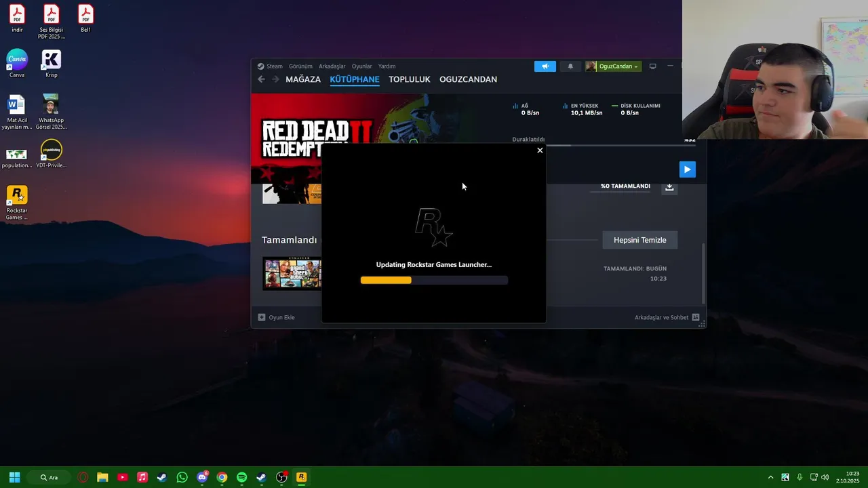Select the Rockstar Games desktop shortcut
Viewport: 868px width, 488px height.
click(x=17, y=203)
